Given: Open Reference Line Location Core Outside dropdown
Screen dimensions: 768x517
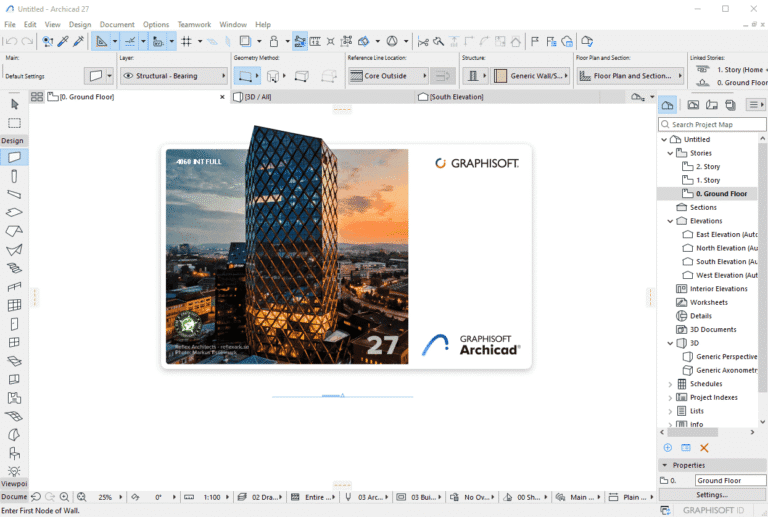Looking at the screenshot, I should click(389, 76).
